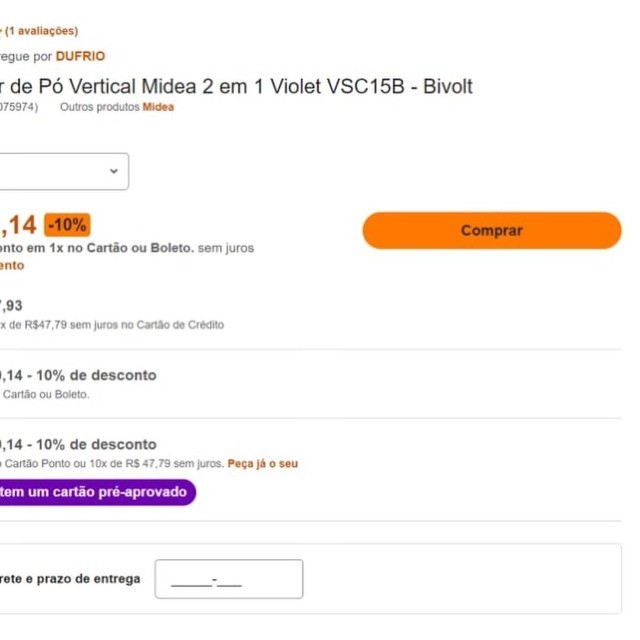This screenshot has width=640, height=640.
Task: Click the purple pre-approved card banner
Action: tap(97, 492)
